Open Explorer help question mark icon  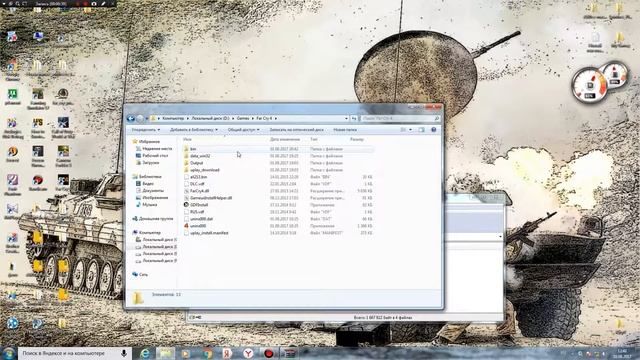(433, 130)
